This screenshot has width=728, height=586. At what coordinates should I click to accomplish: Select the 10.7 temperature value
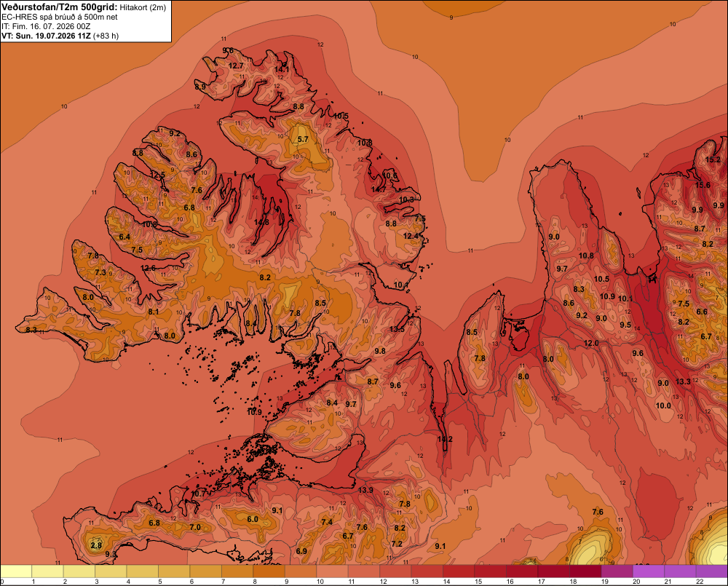tap(198, 494)
